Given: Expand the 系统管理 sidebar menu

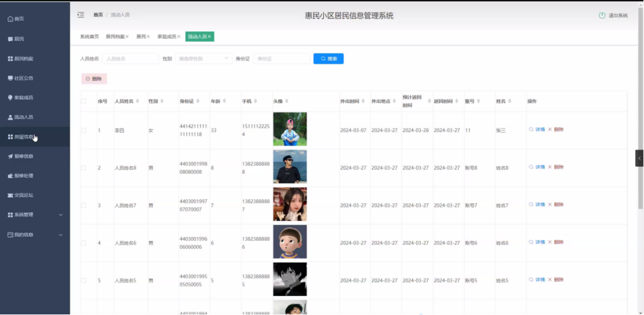Looking at the screenshot, I should click(35, 215).
